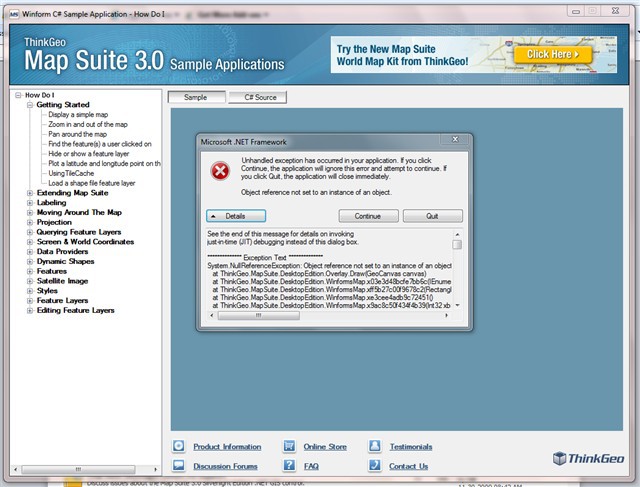Click the red error icon in the dialog
The width and height of the screenshot is (640, 487).
[220, 171]
